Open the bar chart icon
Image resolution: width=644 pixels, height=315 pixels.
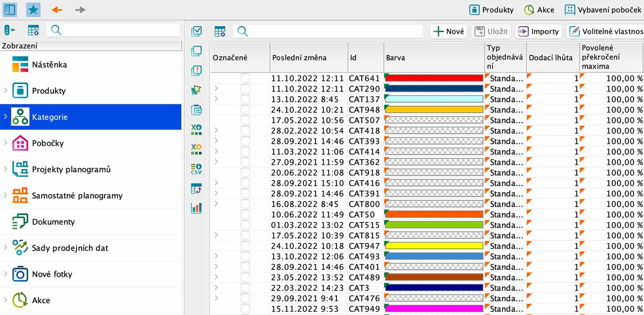point(196,208)
